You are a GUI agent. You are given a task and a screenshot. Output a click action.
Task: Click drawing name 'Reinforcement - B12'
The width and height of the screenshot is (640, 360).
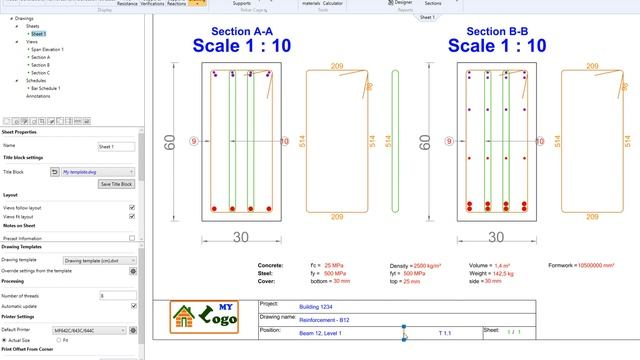coord(324,320)
